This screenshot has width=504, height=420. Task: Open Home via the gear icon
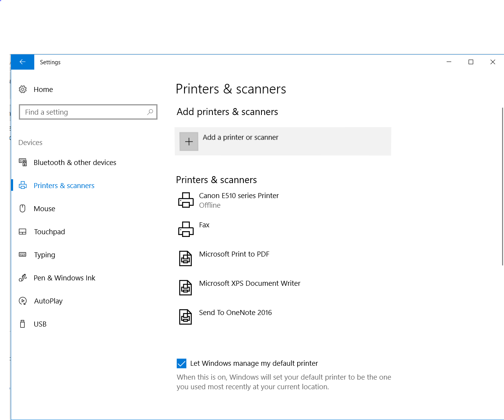click(23, 89)
